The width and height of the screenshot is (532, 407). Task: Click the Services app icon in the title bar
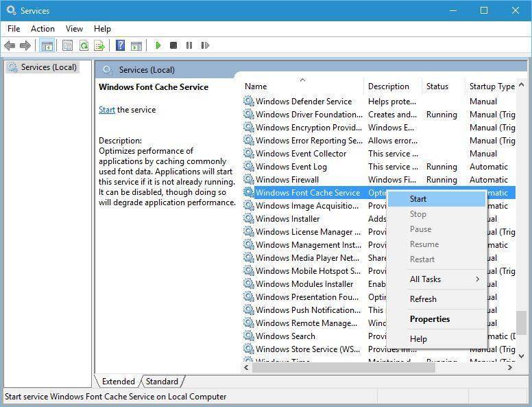tap(11, 10)
